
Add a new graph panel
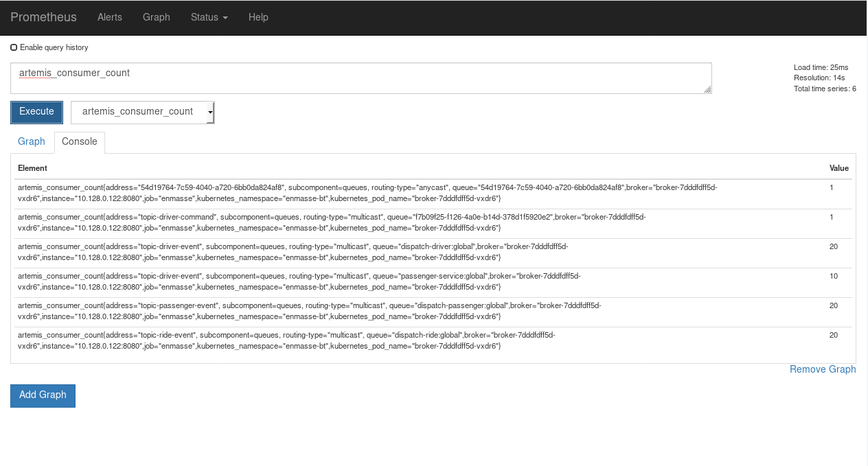coord(43,395)
